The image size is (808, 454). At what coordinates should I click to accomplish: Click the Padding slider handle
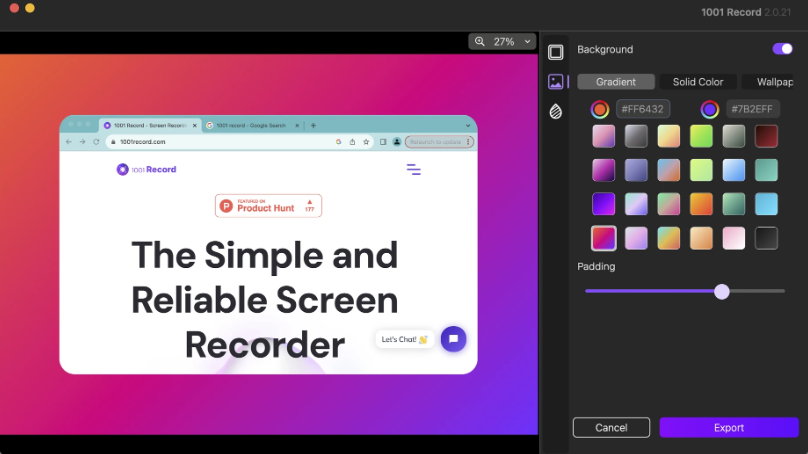722,291
